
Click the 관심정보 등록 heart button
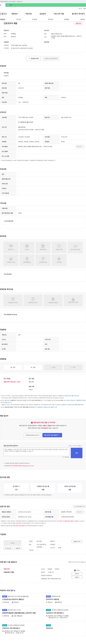point(33,59)
